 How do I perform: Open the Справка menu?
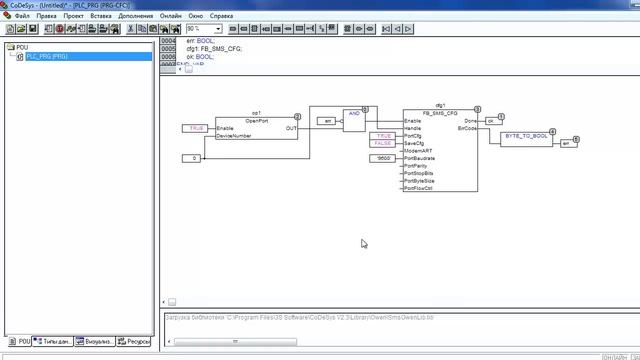[x=221, y=16]
